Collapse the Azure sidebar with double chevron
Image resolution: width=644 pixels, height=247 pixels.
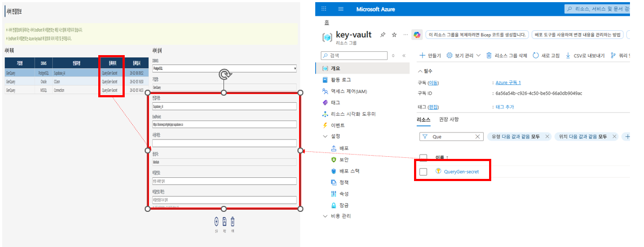(x=404, y=56)
